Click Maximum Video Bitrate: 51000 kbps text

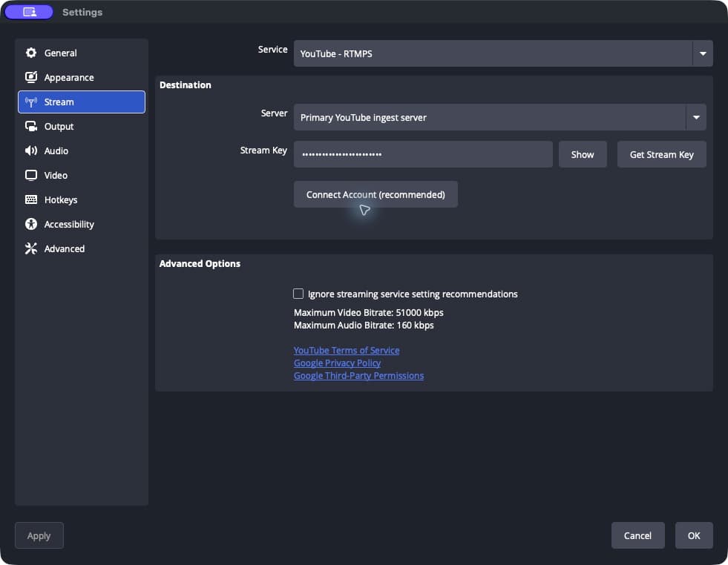[x=369, y=312]
